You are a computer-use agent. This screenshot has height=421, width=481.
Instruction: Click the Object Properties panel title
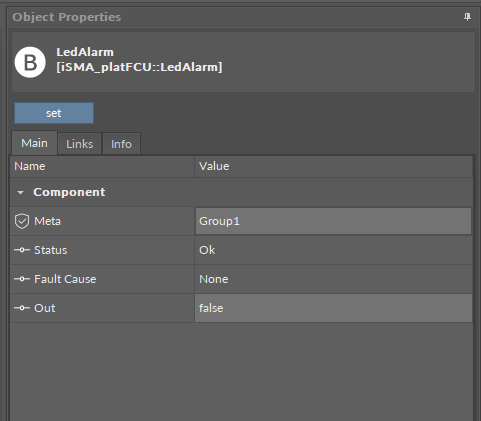(67, 17)
